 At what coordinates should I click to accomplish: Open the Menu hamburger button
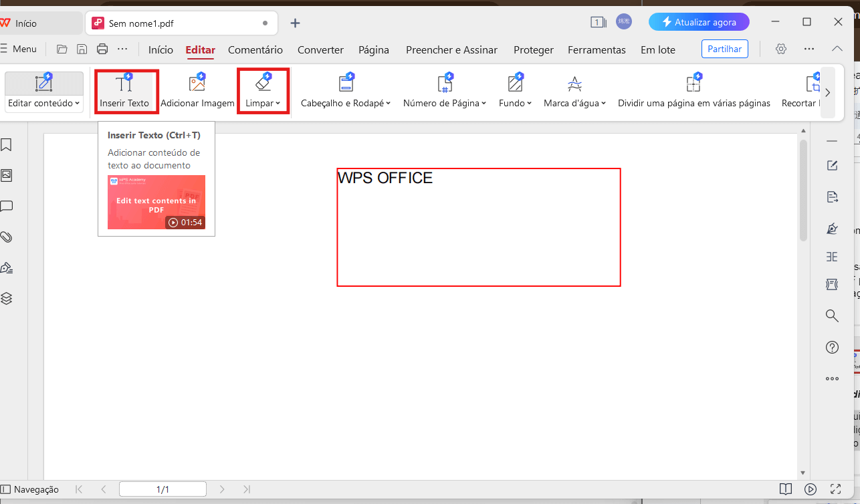tap(19, 49)
